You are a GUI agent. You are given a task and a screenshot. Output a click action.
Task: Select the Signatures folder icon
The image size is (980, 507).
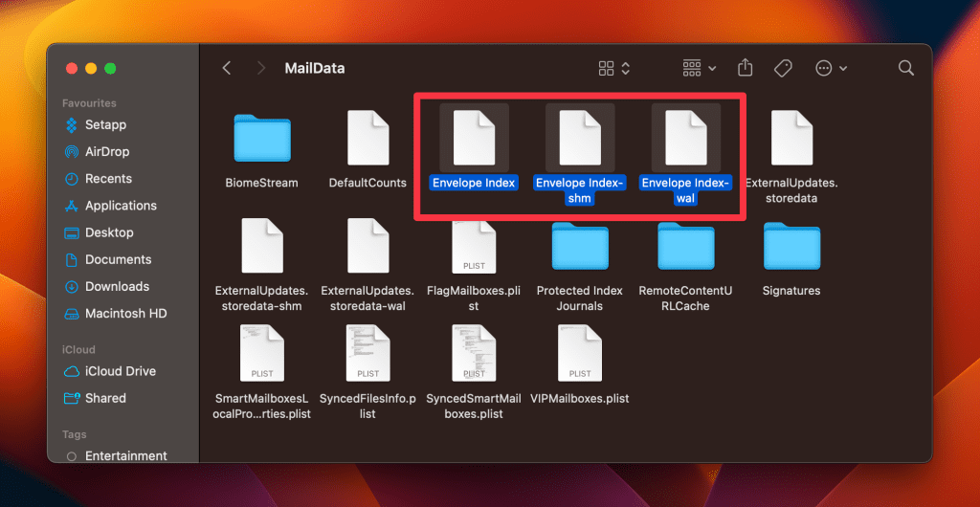click(791, 246)
